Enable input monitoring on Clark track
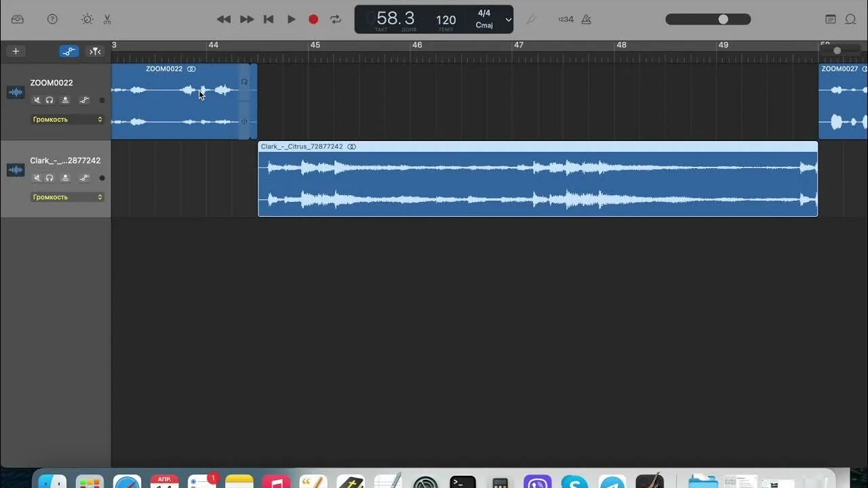This screenshot has width=868, height=488. [x=65, y=178]
